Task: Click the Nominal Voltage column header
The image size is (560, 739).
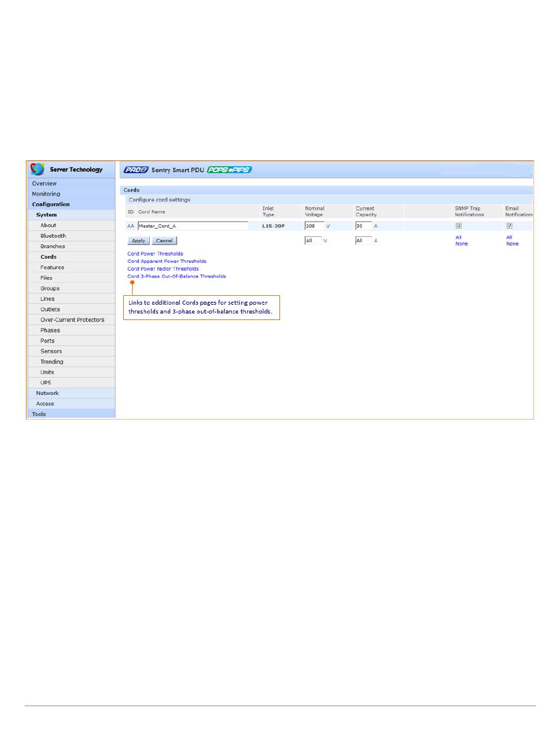Action: click(x=315, y=212)
